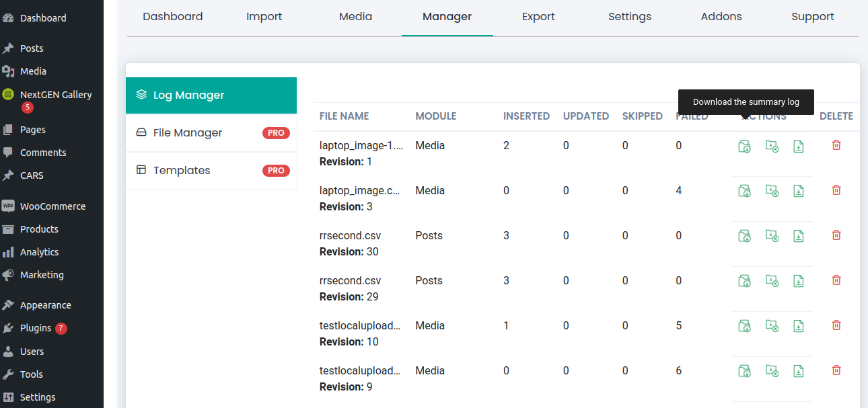
Task: Click file-download icon for testlocalupload Revision 10
Action: click(x=799, y=326)
